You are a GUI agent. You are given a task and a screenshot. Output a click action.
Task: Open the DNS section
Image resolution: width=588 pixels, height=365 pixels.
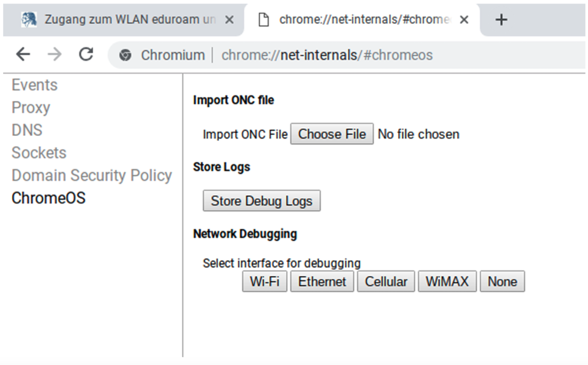[x=27, y=130]
